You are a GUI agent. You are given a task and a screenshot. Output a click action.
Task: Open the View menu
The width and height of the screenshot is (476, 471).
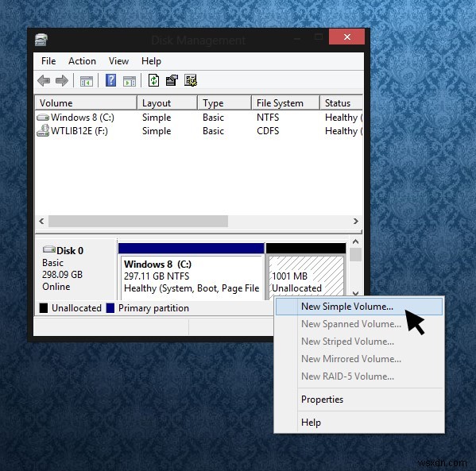click(118, 61)
